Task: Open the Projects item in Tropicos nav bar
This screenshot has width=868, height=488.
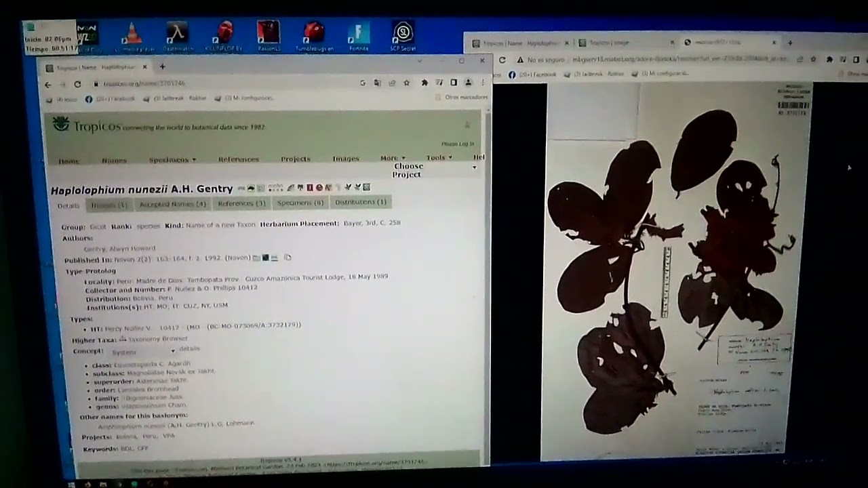Action: point(296,159)
